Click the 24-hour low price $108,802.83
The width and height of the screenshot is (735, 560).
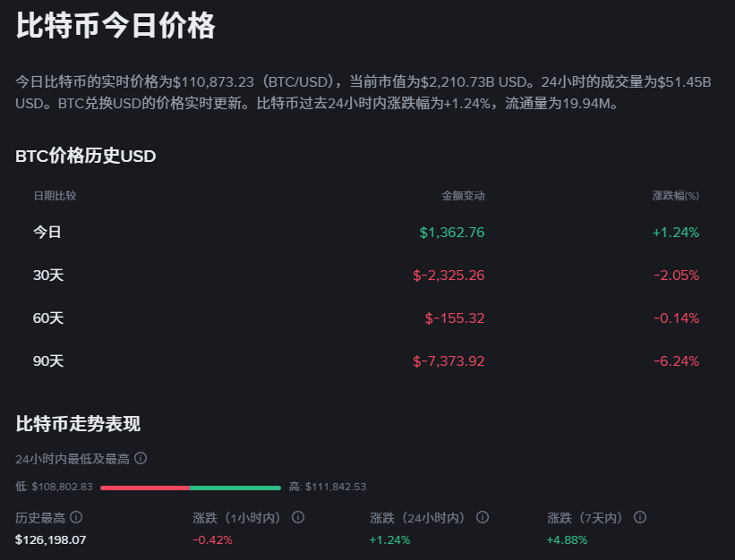[x=62, y=487]
